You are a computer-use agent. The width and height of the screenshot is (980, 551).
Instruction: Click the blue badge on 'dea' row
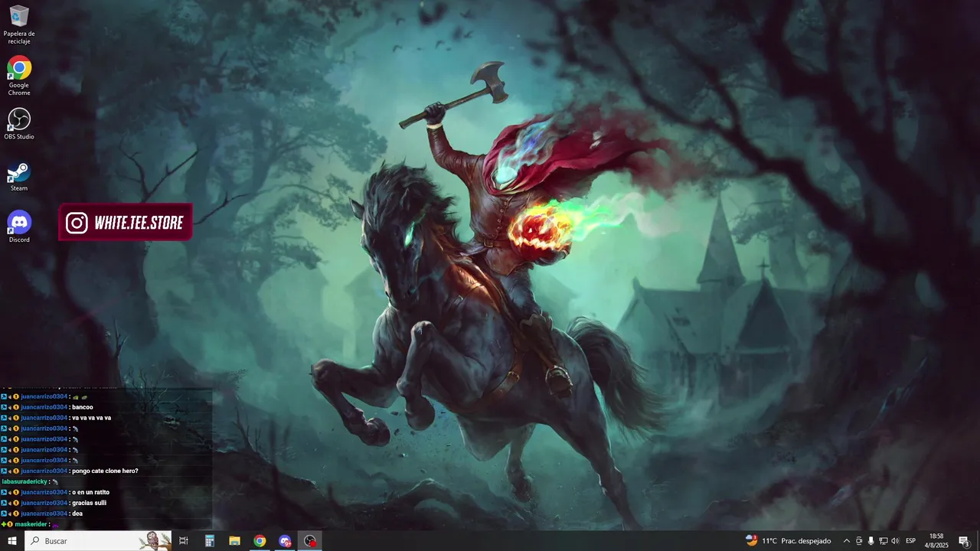pyautogui.click(x=4, y=514)
